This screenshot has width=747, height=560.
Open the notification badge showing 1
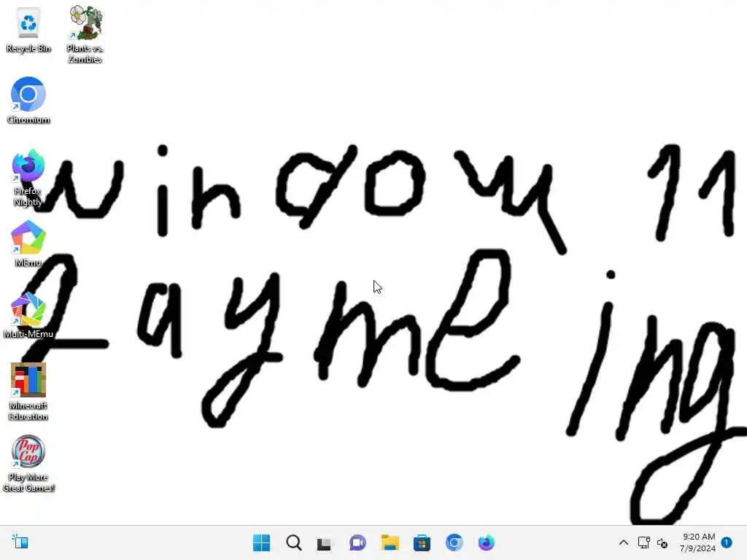[727, 542]
